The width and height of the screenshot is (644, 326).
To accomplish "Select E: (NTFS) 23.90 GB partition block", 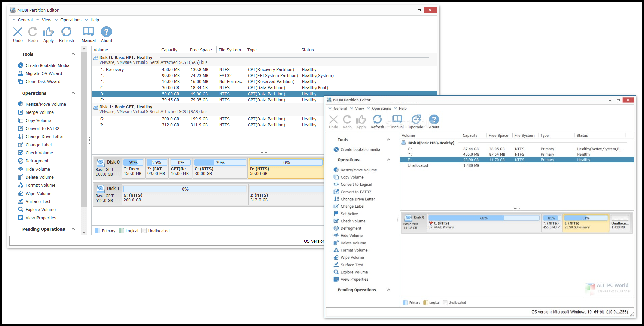I will coord(586,223).
